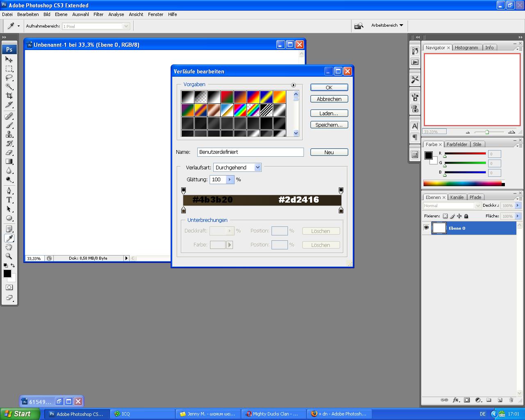
Task: Hide the Ebene 0 layer
Action: coord(427,228)
